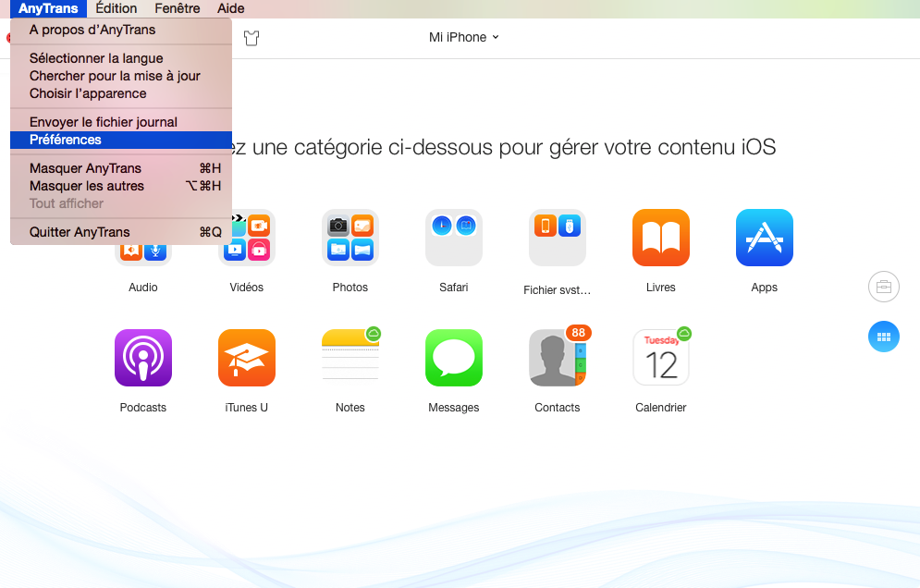This screenshot has height=588, width=920.
Task: Select Envoyer le fichier journal
Action: tap(121, 122)
